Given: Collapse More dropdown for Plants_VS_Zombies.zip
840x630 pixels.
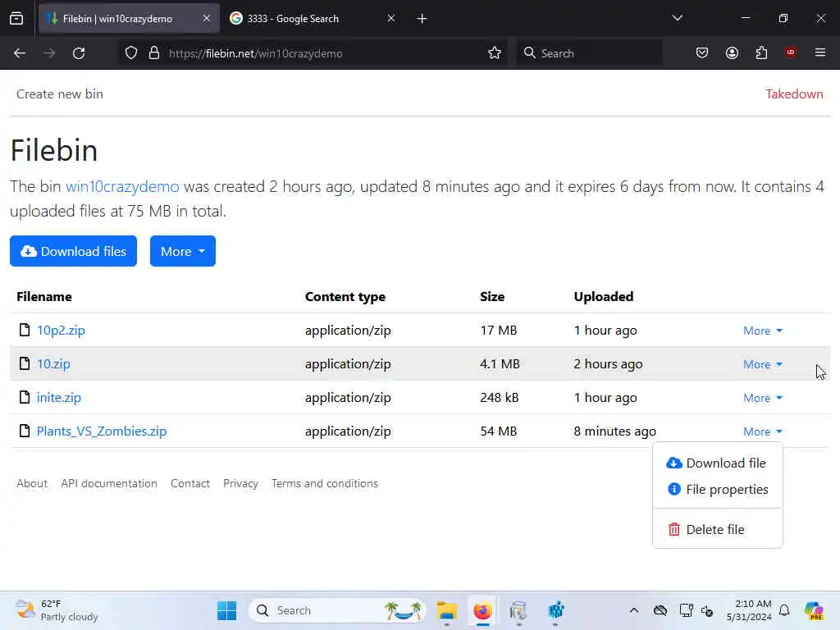Looking at the screenshot, I should click(762, 431).
